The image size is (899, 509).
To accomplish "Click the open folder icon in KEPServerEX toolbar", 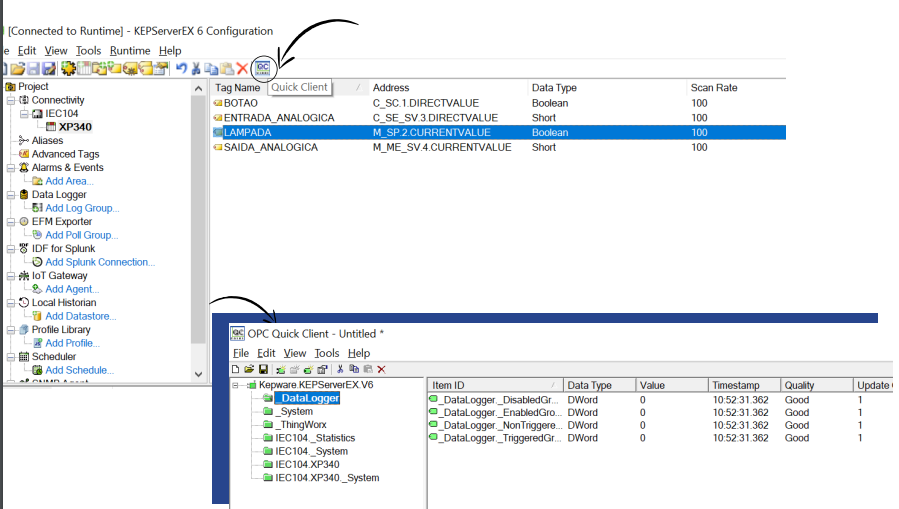I will tap(18, 69).
